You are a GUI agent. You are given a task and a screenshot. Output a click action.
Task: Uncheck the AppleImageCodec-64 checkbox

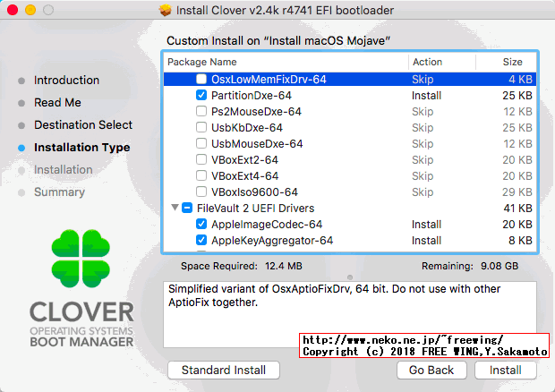[x=201, y=224]
